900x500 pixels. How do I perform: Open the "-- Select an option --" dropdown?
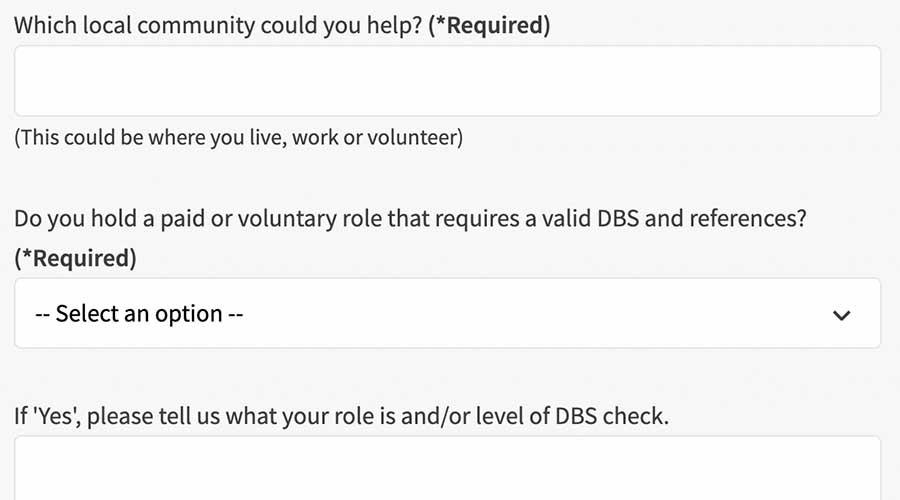[447, 314]
